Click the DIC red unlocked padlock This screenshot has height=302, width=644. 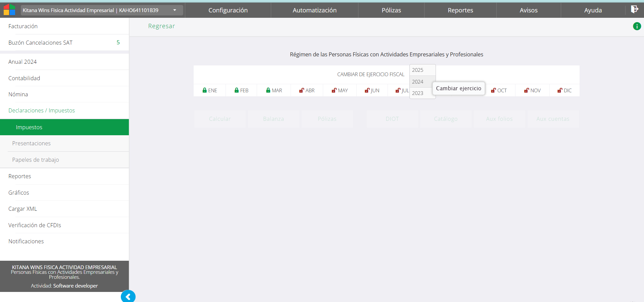point(559,90)
